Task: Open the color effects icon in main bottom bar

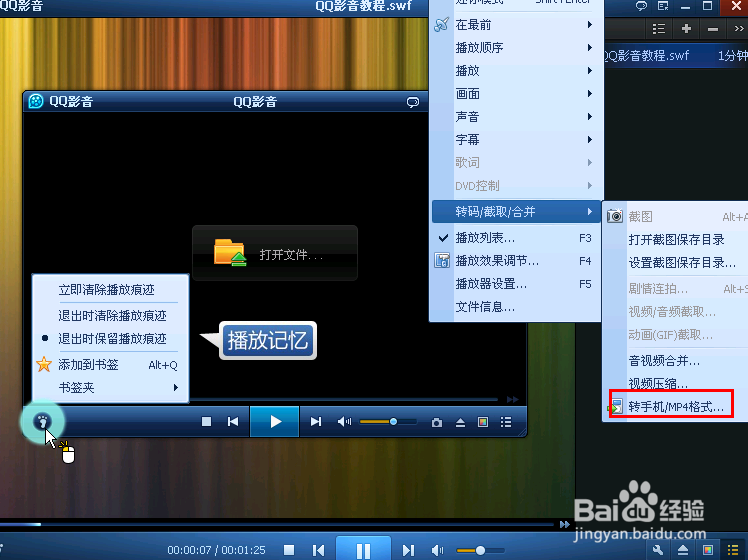Action: click(707, 550)
